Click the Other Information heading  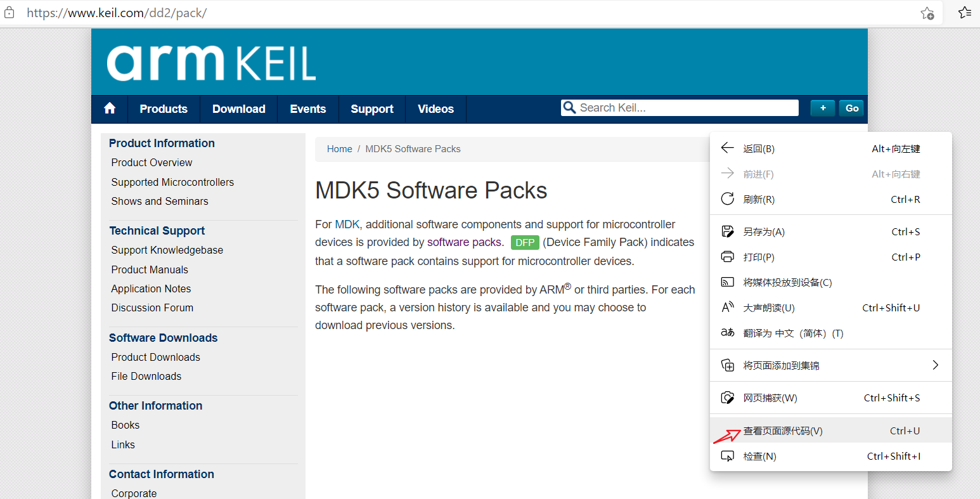coord(155,406)
